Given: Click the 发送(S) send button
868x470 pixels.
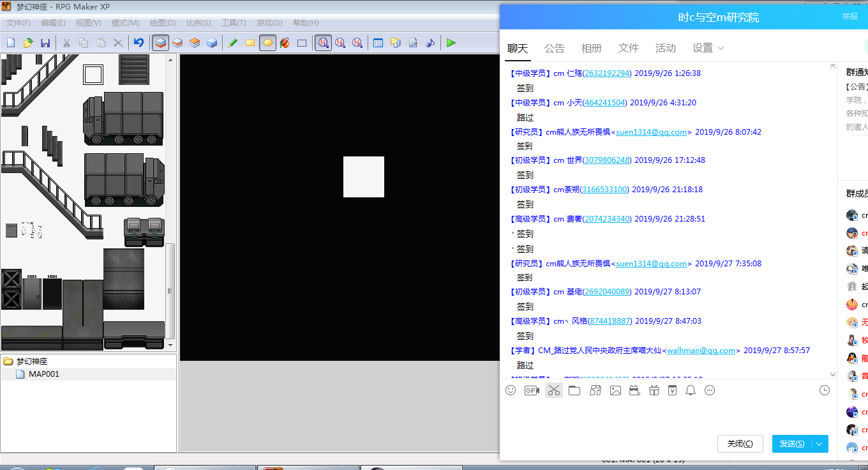Looking at the screenshot, I should (x=791, y=444).
